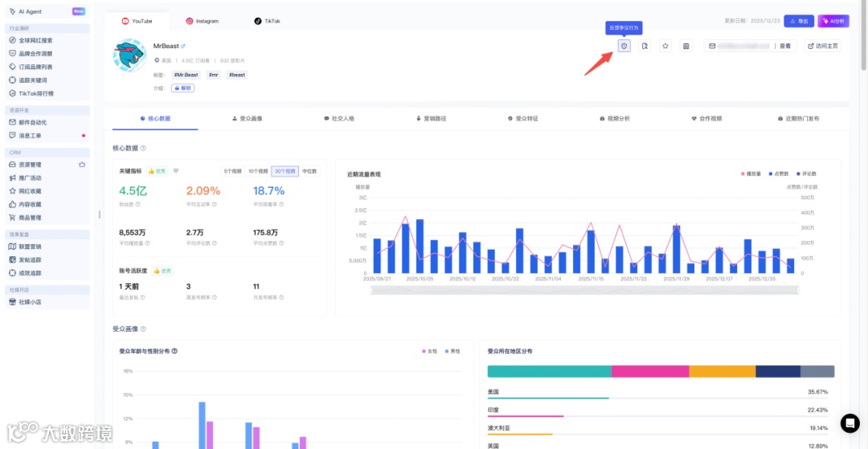
Task: Toggle 评论数 series in chart legend
Action: click(807, 173)
